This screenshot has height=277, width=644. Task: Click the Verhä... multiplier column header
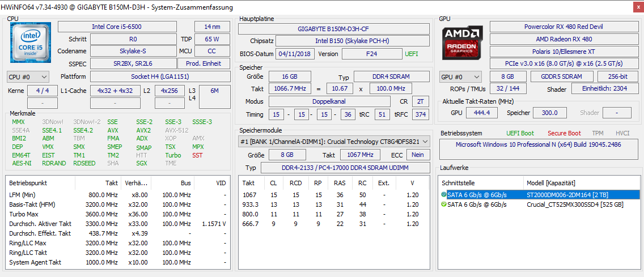tap(137, 182)
